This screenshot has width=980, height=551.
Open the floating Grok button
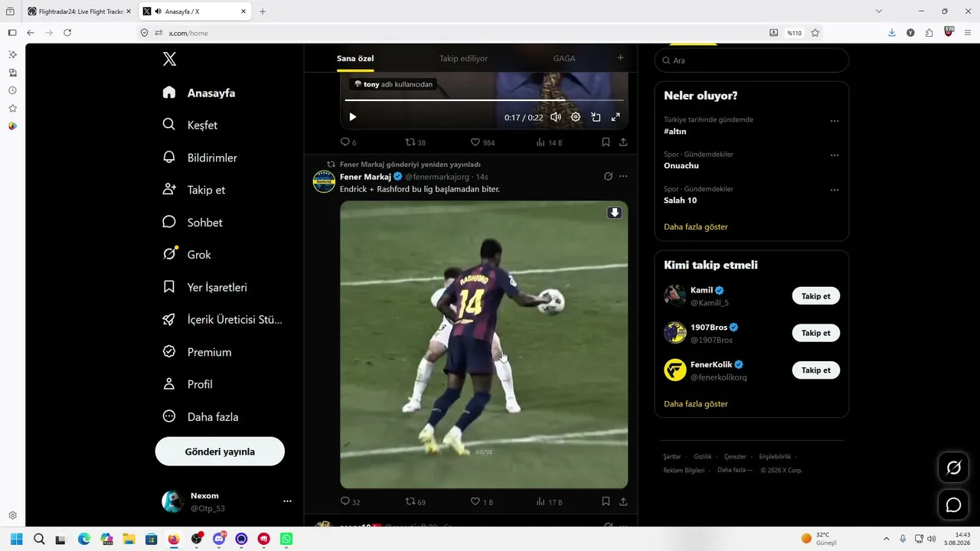(954, 468)
